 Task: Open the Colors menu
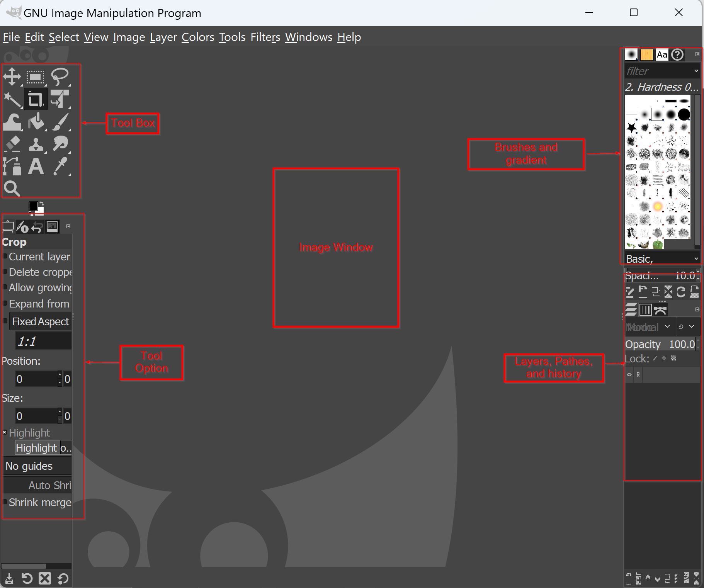coord(198,37)
